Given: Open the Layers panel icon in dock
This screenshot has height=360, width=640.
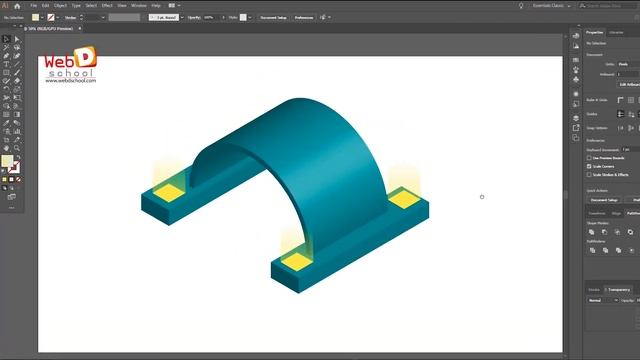Looking at the screenshot, I should point(576,118).
